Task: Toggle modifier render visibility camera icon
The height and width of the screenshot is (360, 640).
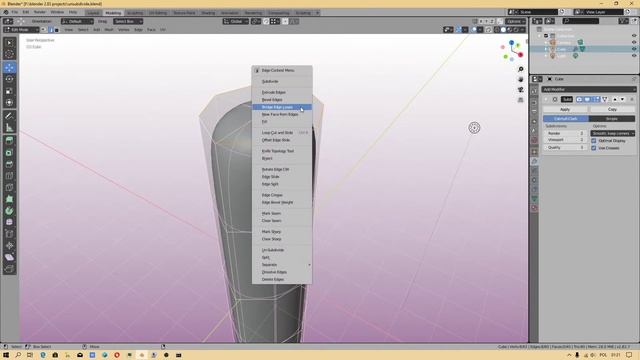Action: [579, 99]
